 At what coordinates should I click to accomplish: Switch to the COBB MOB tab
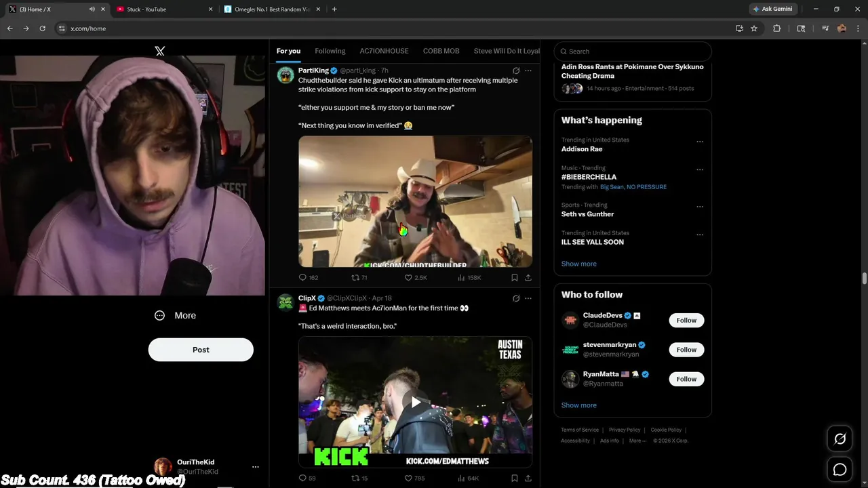click(441, 51)
